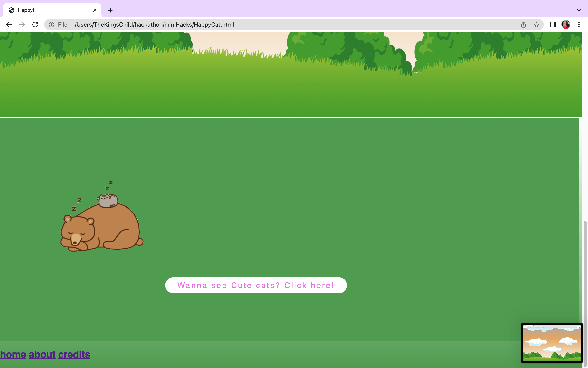Expand the tab search dropdown
Image resolution: width=588 pixels, height=368 pixels.
(x=579, y=10)
